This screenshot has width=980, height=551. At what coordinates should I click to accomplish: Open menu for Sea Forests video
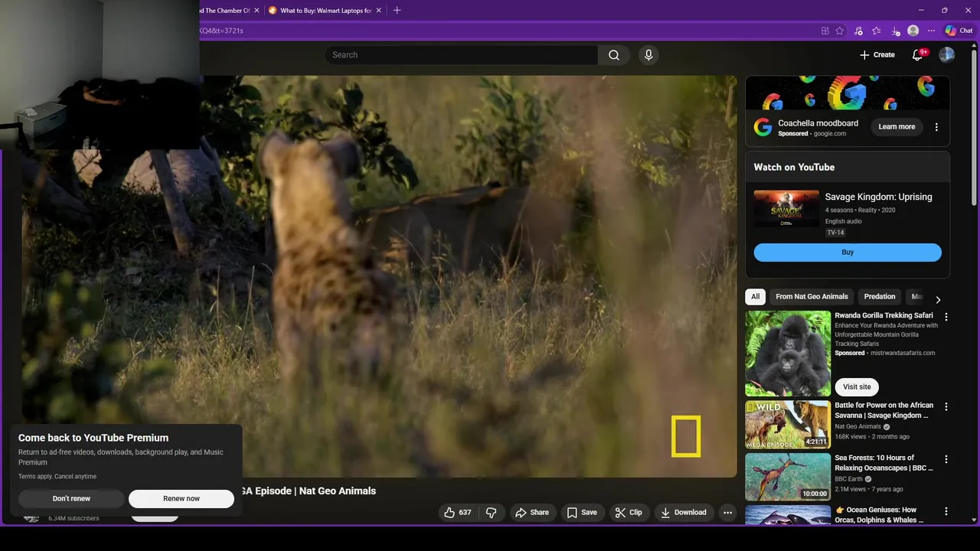pos(946,459)
